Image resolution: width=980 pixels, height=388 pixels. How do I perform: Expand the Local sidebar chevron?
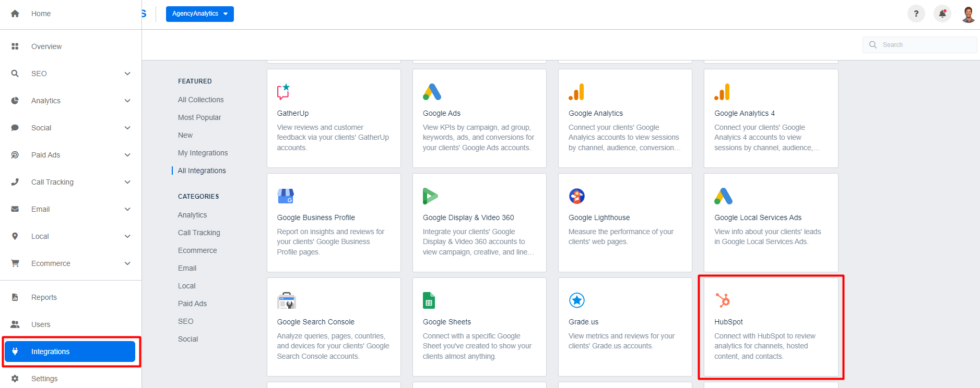pos(127,236)
